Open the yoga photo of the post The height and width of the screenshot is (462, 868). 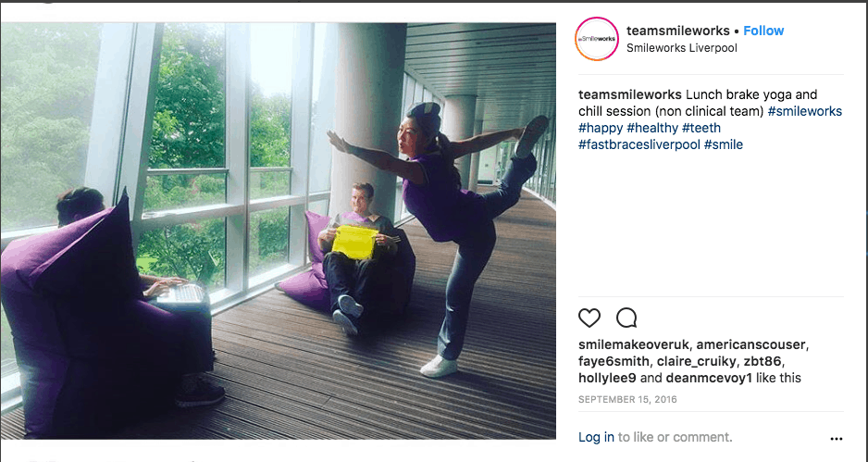coord(278,231)
